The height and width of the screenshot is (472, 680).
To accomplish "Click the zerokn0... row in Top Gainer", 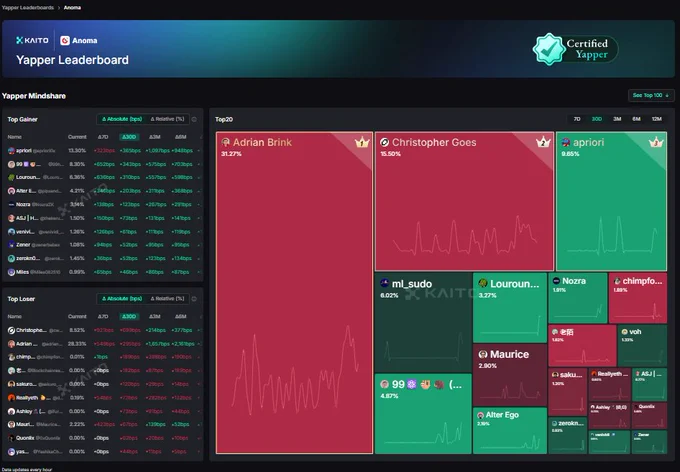I will [103, 259].
